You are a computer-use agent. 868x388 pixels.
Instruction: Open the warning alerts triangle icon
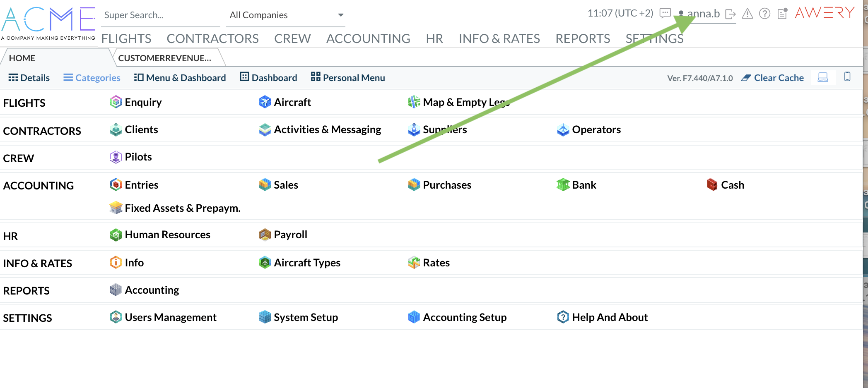click(747, 14)
